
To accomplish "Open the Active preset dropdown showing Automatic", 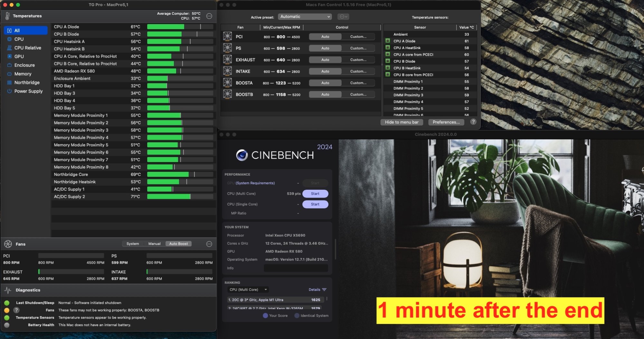I will coord(305,17).
